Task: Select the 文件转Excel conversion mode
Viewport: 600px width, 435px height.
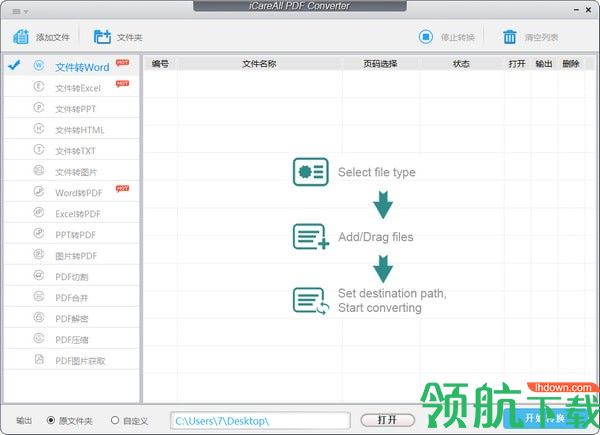Action: [72, 87]
